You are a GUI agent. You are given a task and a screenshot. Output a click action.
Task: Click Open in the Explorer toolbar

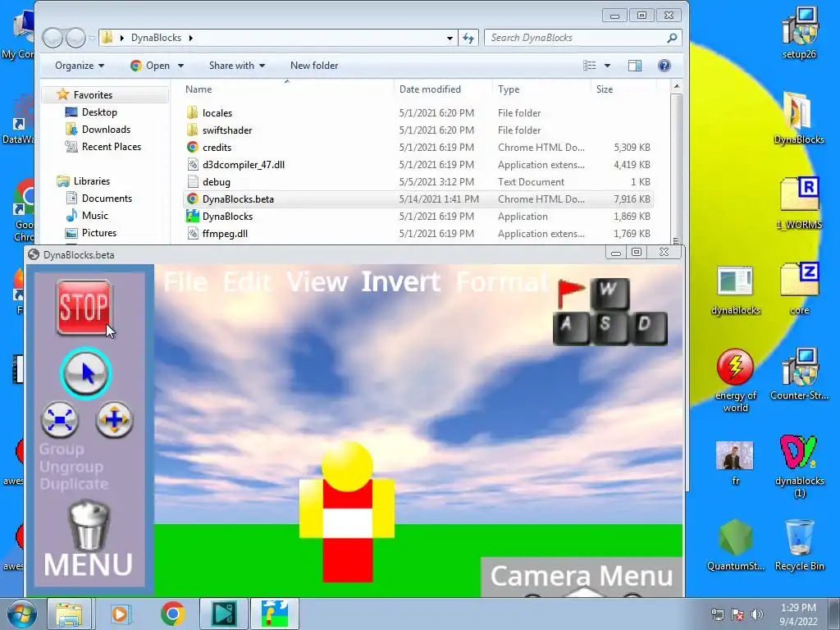[151, 66]
